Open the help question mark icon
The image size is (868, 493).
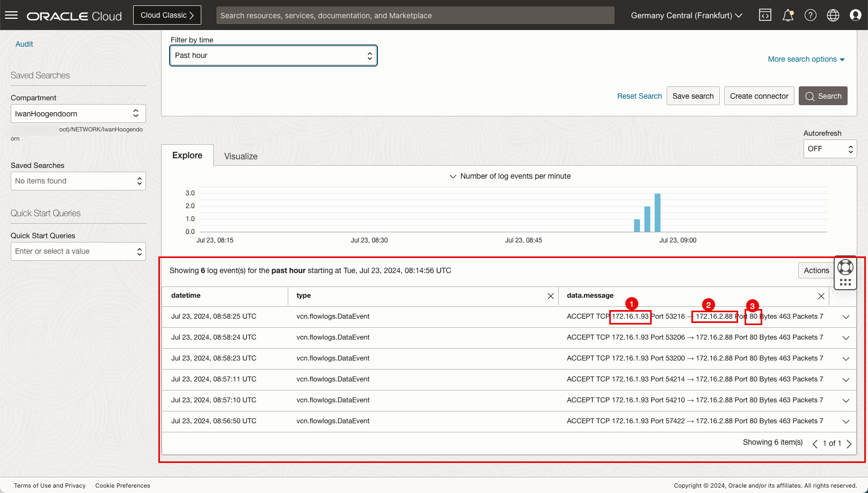(x=810, y=16)
